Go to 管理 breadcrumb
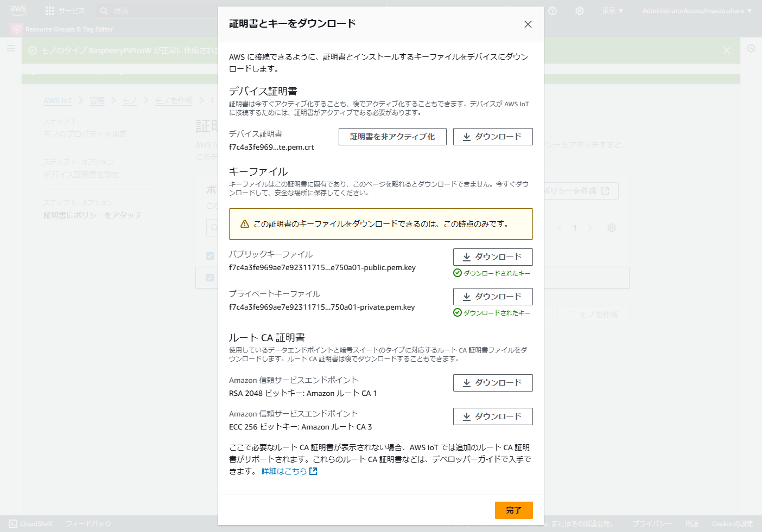The width and height of the screenshot is (762, 532). (x=97, y=101)
